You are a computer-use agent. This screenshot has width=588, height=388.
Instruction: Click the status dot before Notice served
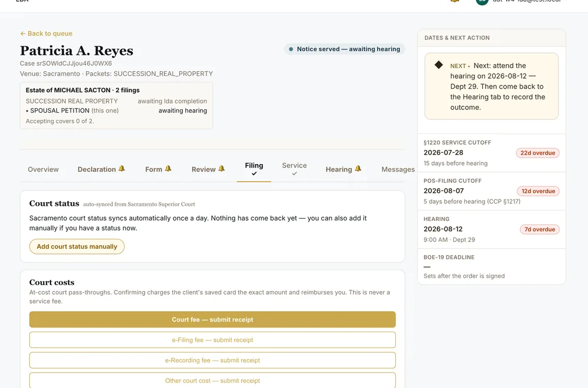coord(290,49)
